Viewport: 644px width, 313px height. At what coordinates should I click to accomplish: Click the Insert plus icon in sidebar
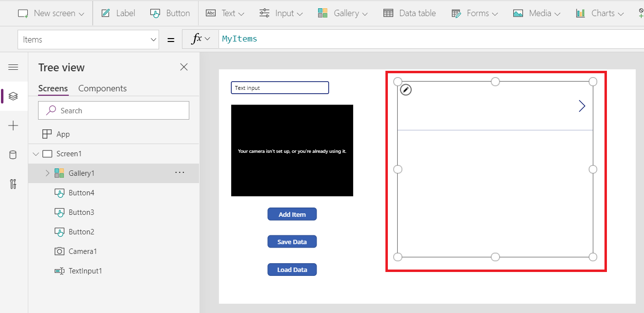coord(13,126)
